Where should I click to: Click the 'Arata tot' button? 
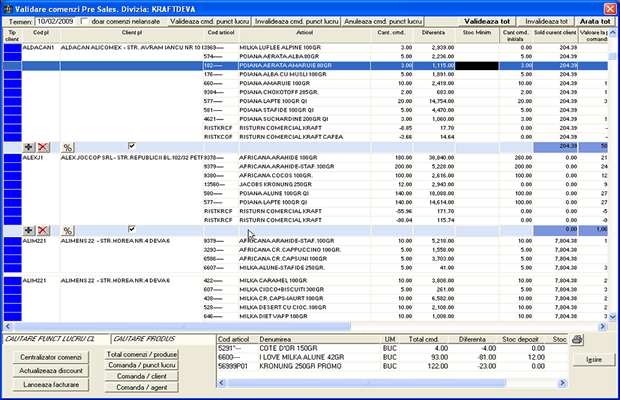point(595,21)
